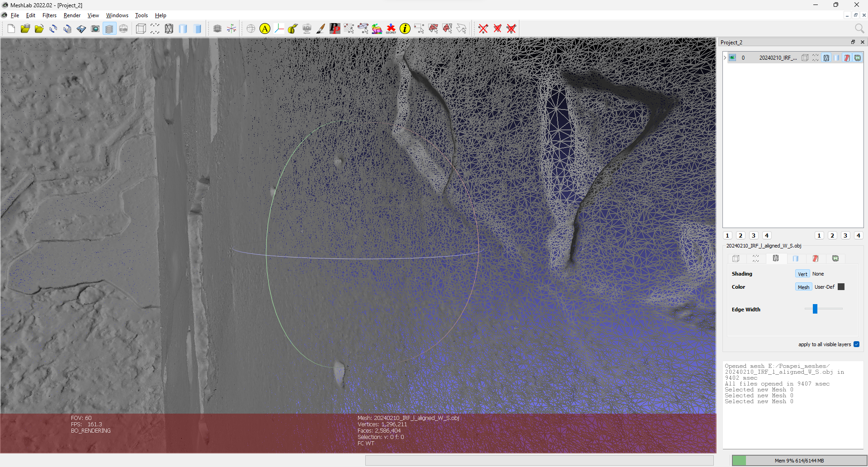This screenshot has height=467, width=868.
Task: Take a snapshot with the camera icon
Action: (x=95, y=29)
